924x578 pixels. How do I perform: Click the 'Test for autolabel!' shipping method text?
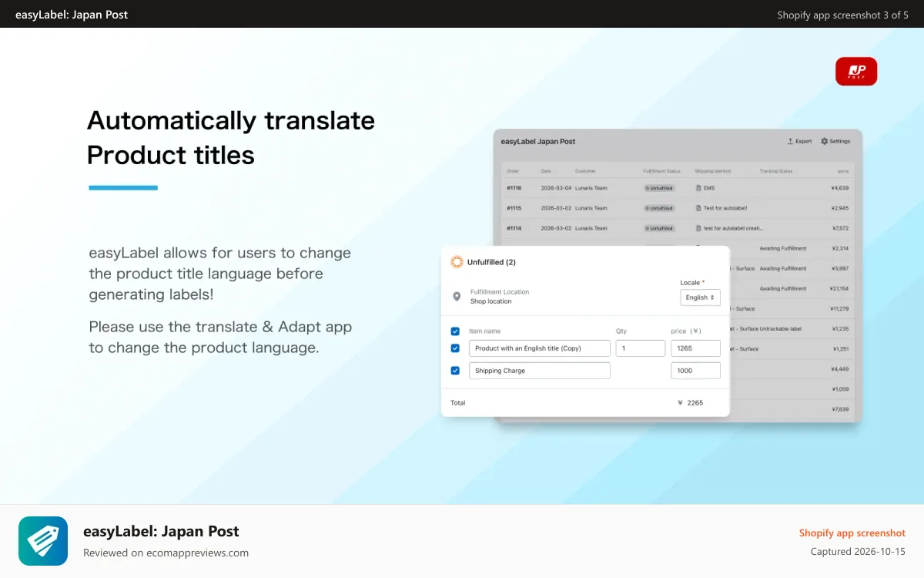coord(725,208)
